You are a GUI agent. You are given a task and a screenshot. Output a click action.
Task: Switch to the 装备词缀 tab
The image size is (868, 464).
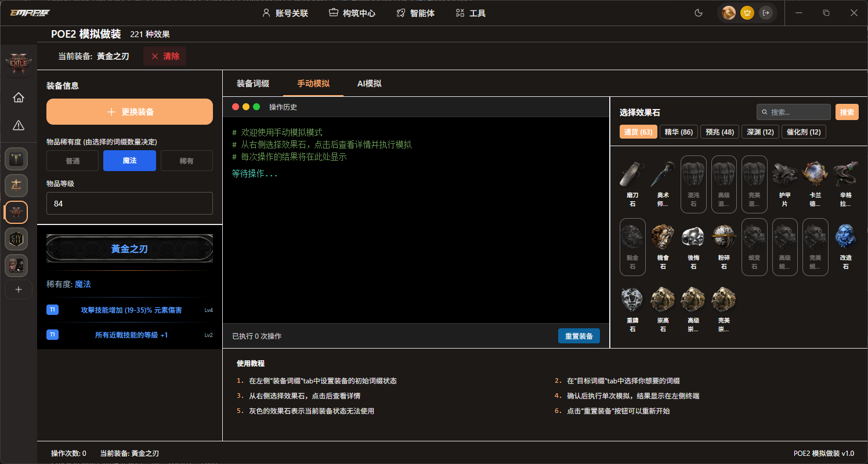tap(252, 84)
